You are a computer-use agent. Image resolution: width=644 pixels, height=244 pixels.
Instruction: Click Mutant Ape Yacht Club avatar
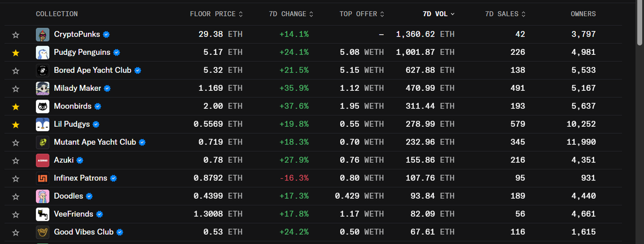pyautogui.click(x=43, y=142)
